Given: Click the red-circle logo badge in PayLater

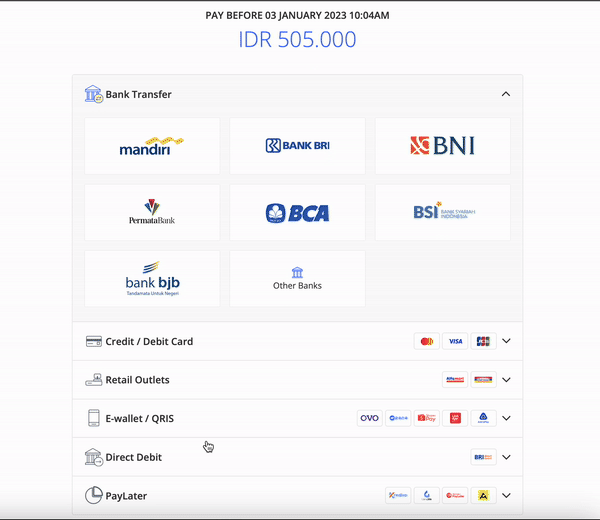Looking at the screenshot, I should pyautogui.click(x=455, y=496).
